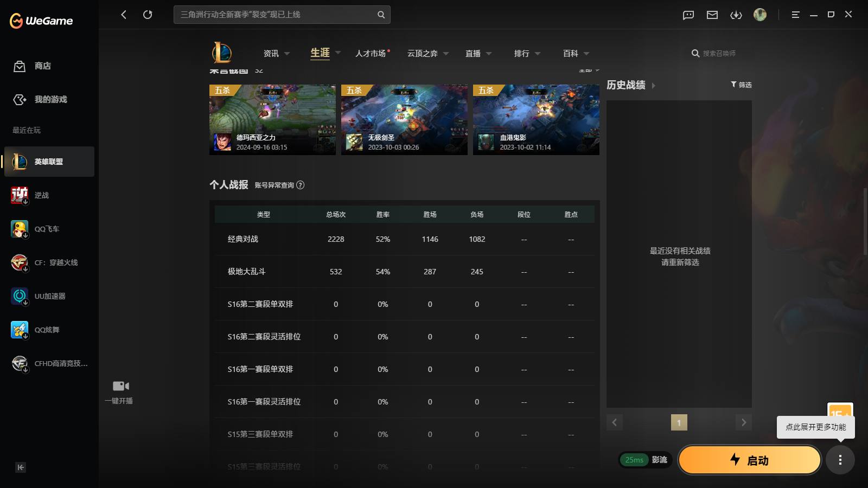Click the S15第三赛段单双排 row
This screenshot has height=488, width=868.
(x=404, y=434)
